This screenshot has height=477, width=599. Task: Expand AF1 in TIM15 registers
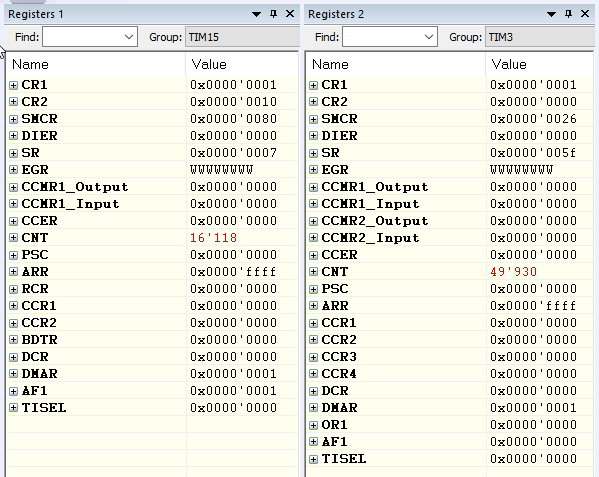pos(13,391)
